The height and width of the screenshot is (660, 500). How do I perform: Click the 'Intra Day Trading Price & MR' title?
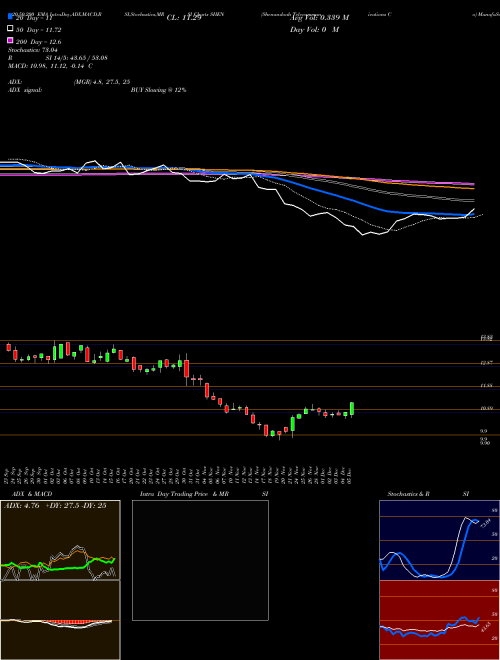tap(184, 494)
